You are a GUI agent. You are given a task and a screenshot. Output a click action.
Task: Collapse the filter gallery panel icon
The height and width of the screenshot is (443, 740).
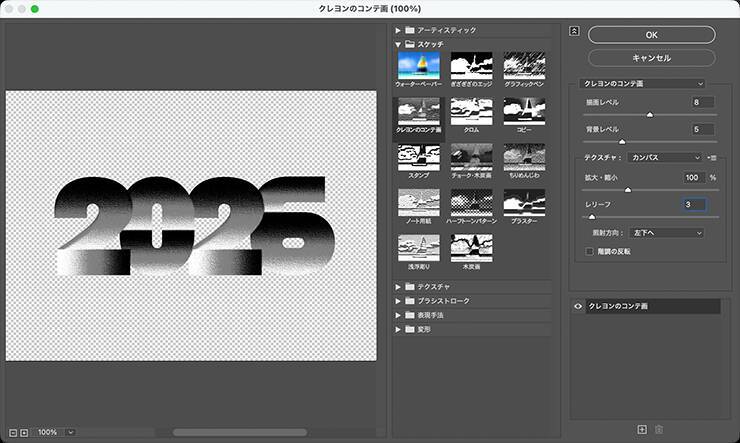574,31
